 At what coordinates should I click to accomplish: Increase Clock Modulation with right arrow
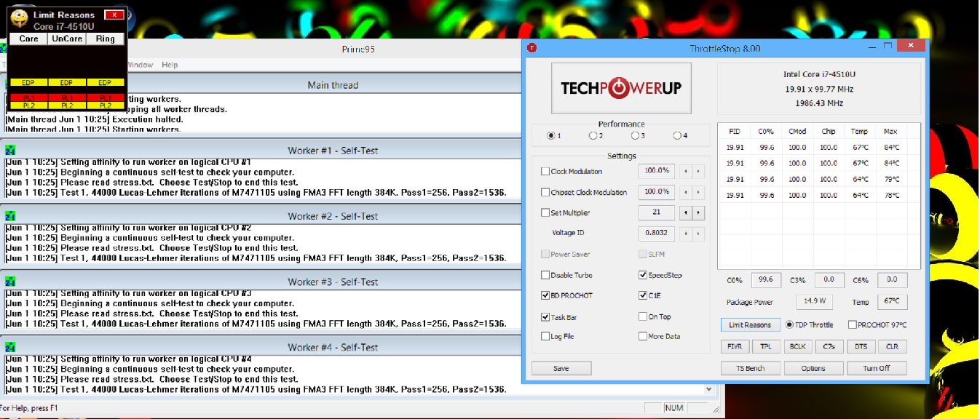click(699, 172)
